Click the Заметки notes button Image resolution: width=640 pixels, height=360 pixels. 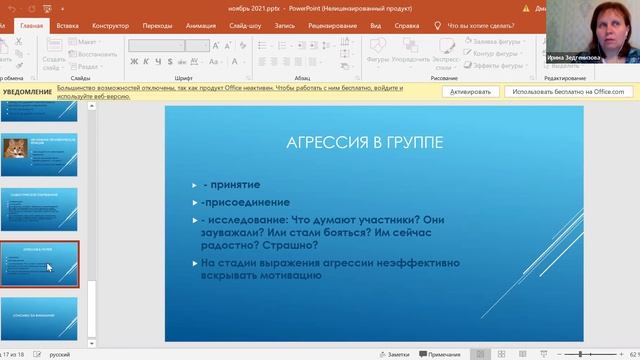394,354
